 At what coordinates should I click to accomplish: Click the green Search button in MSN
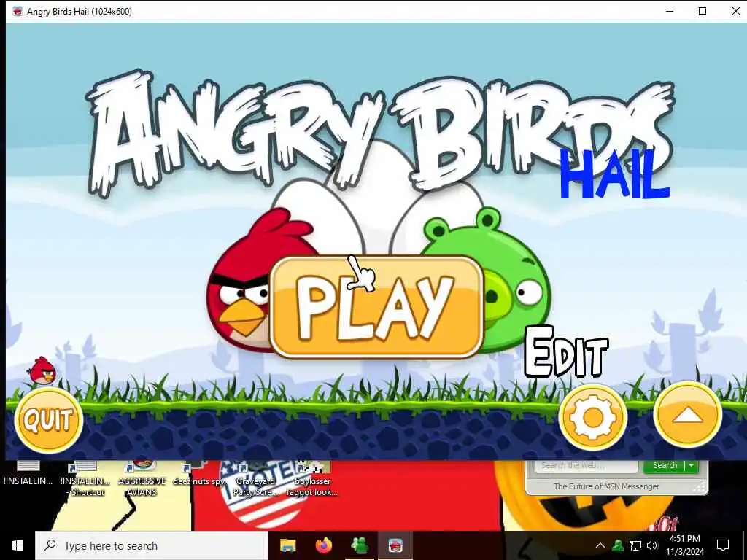(664, 466)
